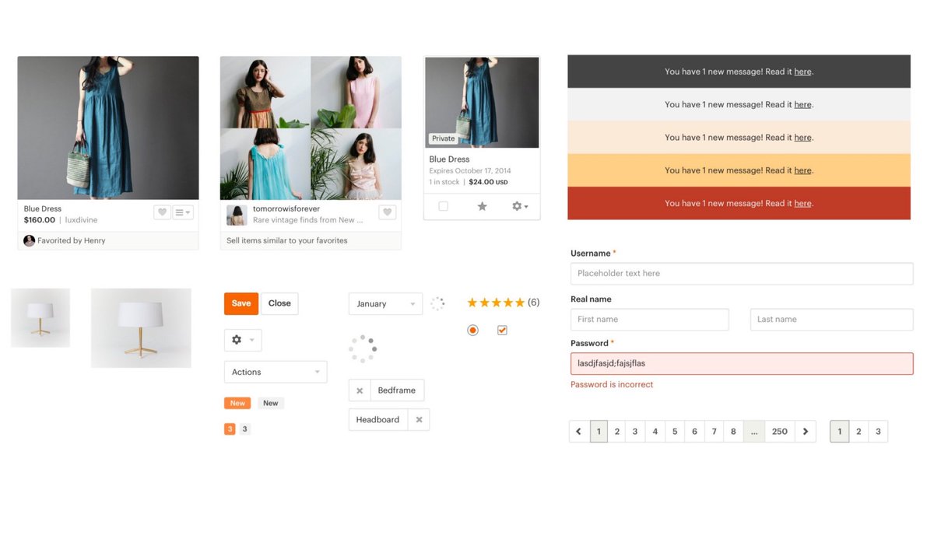
Task: Click the next-page arrow in the pagination
Action: click(806, 431)
